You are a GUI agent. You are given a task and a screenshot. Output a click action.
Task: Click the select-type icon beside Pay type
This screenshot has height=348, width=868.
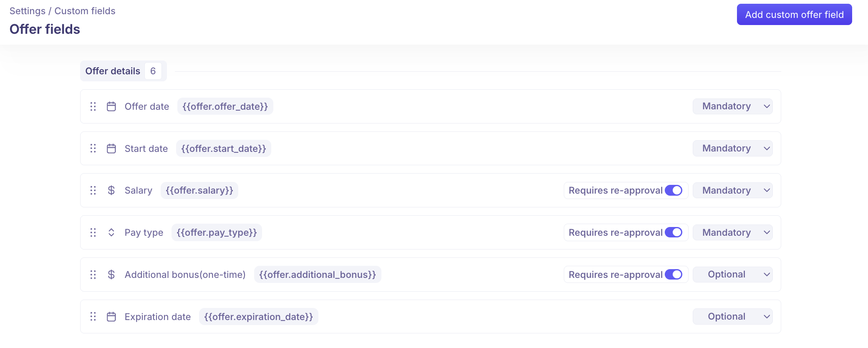pos(111,232)
